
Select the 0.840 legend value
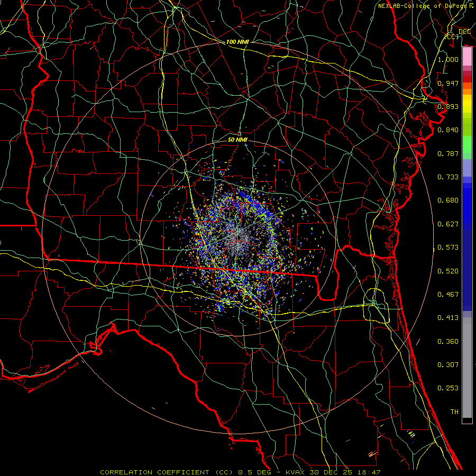point(448,130)
